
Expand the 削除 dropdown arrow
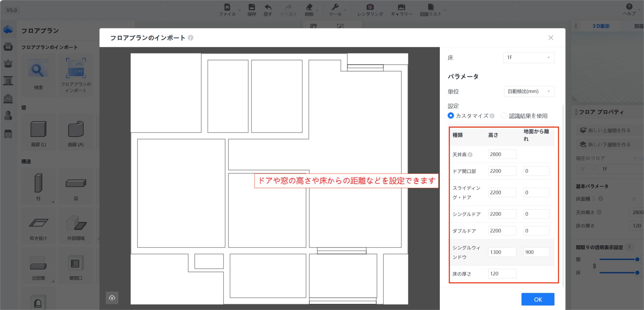pos(317,10)
